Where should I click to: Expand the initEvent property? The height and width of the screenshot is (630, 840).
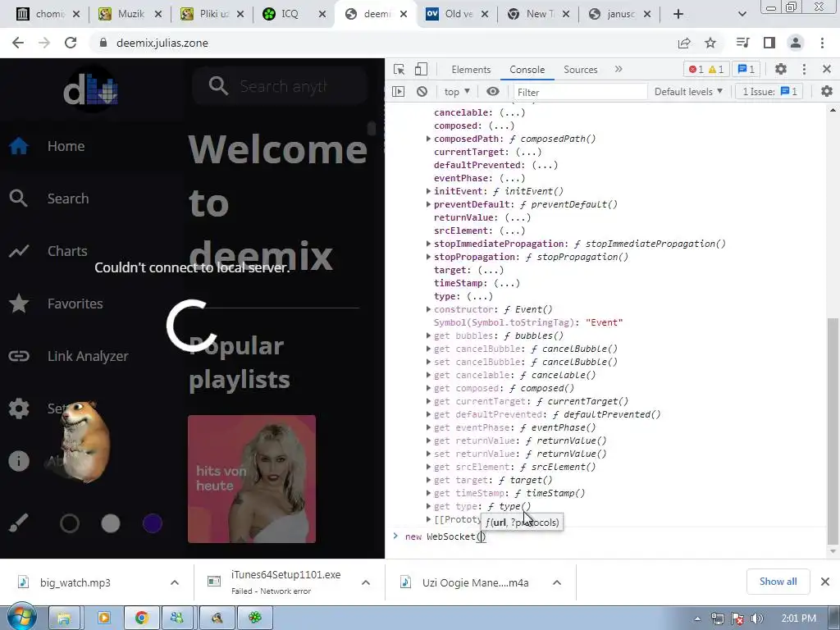[428, 191]
